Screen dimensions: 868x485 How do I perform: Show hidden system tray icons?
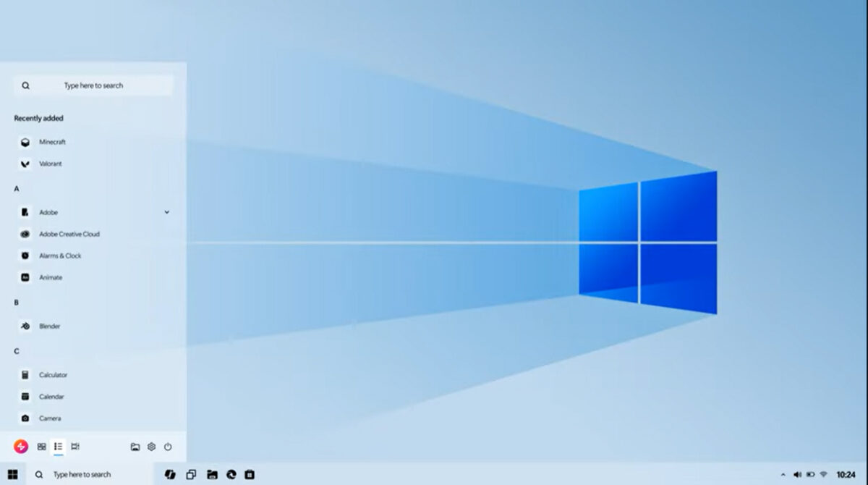[x=783, y=475]
